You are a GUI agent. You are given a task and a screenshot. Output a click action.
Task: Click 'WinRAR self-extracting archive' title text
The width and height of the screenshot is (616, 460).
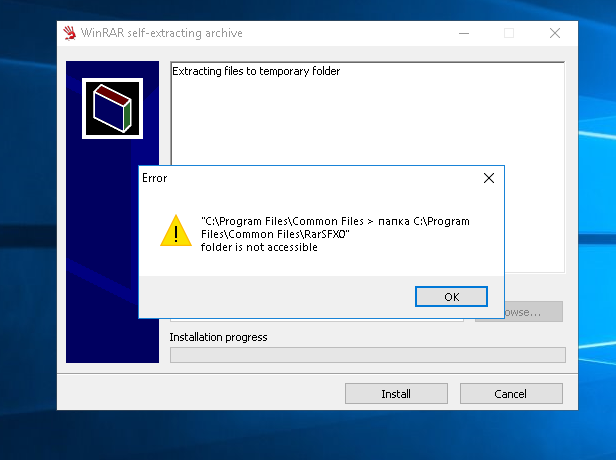pos(161,33)
